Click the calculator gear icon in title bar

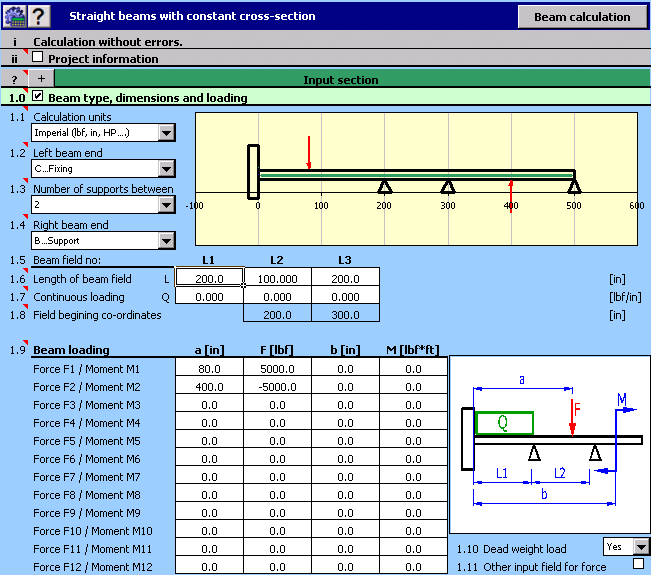point(13,16)
